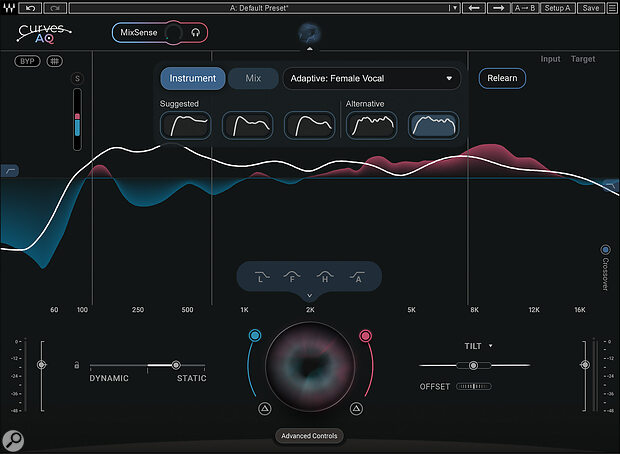The image size is (620, 454).
Task: Select the A filter shape icon
Action: click(355, 277)
